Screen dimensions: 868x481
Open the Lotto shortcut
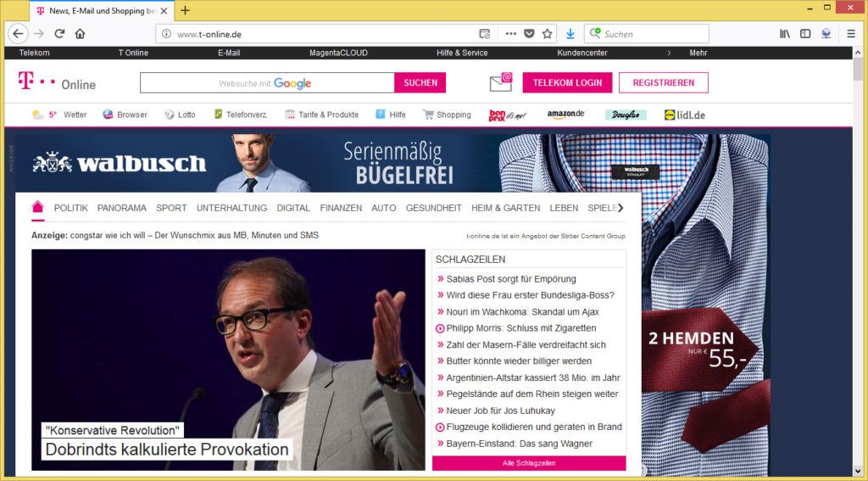click(180, 115)
